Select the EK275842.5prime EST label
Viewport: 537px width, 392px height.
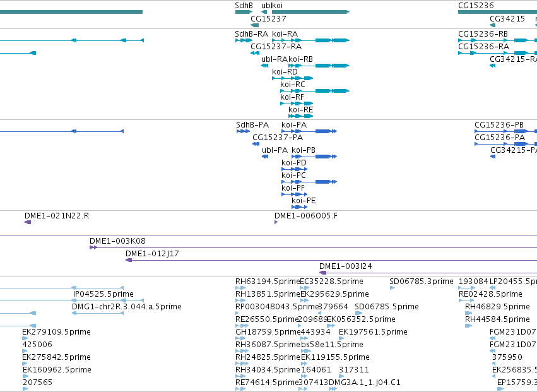(x=57, y=357)
